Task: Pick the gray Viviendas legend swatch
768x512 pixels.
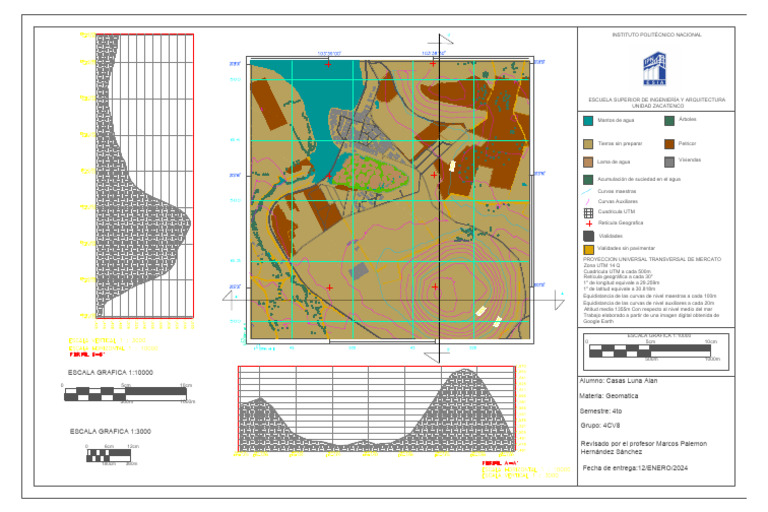Action: 669,162
